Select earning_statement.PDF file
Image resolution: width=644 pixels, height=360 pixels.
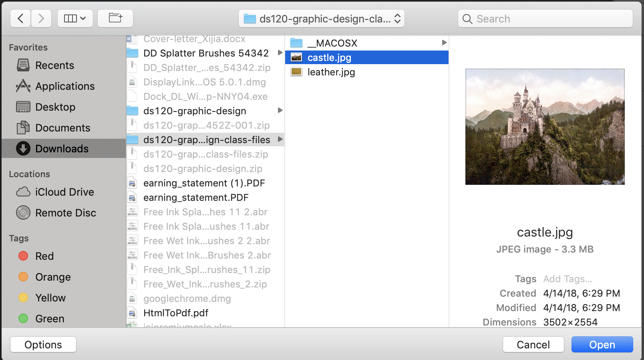(x=205, y=198)
